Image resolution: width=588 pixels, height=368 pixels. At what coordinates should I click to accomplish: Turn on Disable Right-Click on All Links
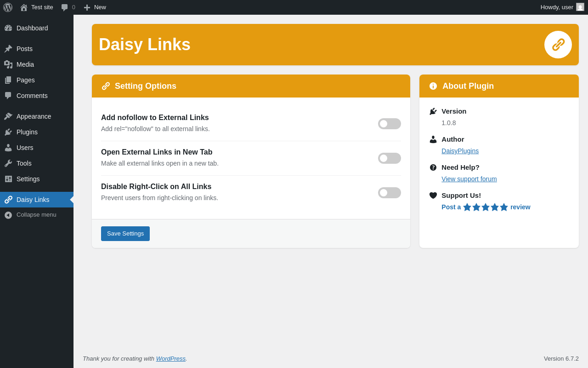coord(390,193)
